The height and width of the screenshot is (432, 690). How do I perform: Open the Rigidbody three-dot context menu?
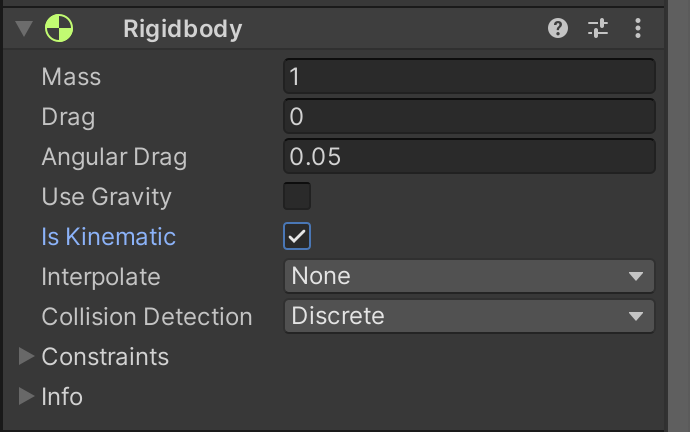(x=637, y=29)
